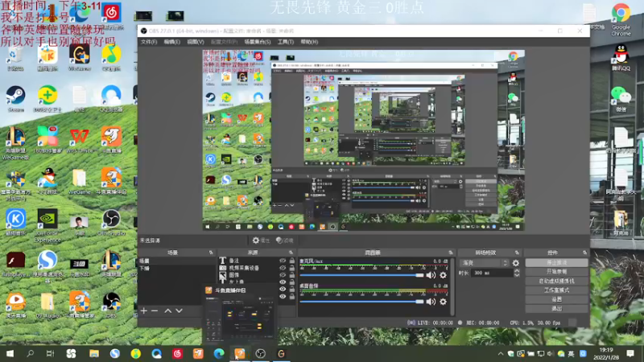
Task: Open the transition type dropdown
Action: [485, 263]
